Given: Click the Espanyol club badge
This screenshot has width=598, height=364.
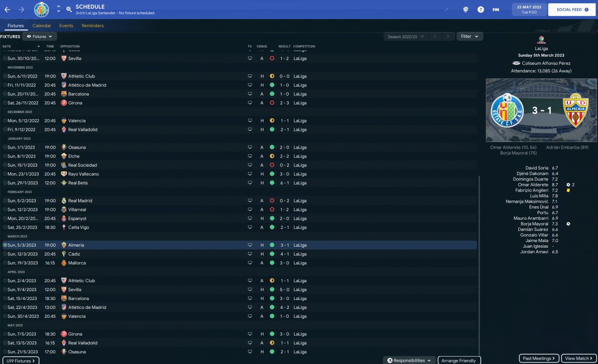Looking at the screenshot, I should 64,218.
